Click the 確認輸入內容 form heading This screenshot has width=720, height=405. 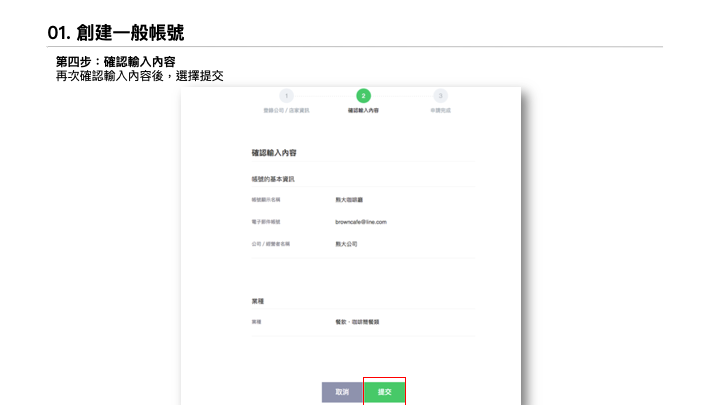(x=273, y=153)
